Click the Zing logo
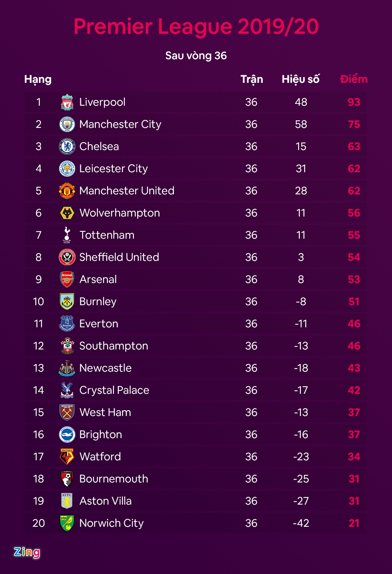The height and width of the screenshot is (574, 392). pyautogui.click(x=27, y=552)
